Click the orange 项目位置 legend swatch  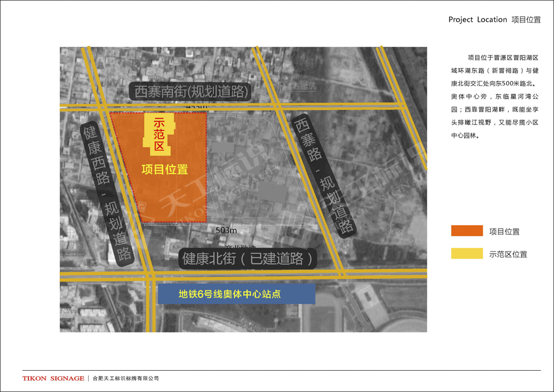pos(466,231)
